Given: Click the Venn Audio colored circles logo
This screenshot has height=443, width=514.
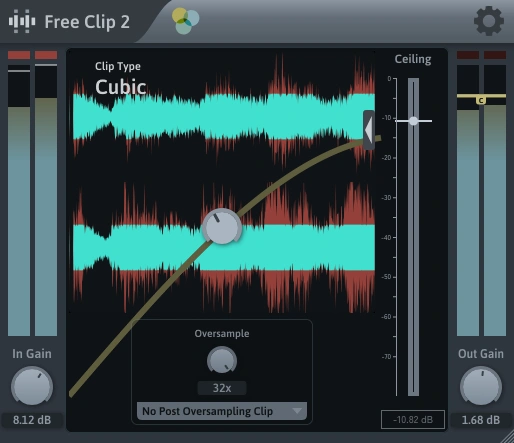Looking at the screenshot, I should click(x=185, y=21).
